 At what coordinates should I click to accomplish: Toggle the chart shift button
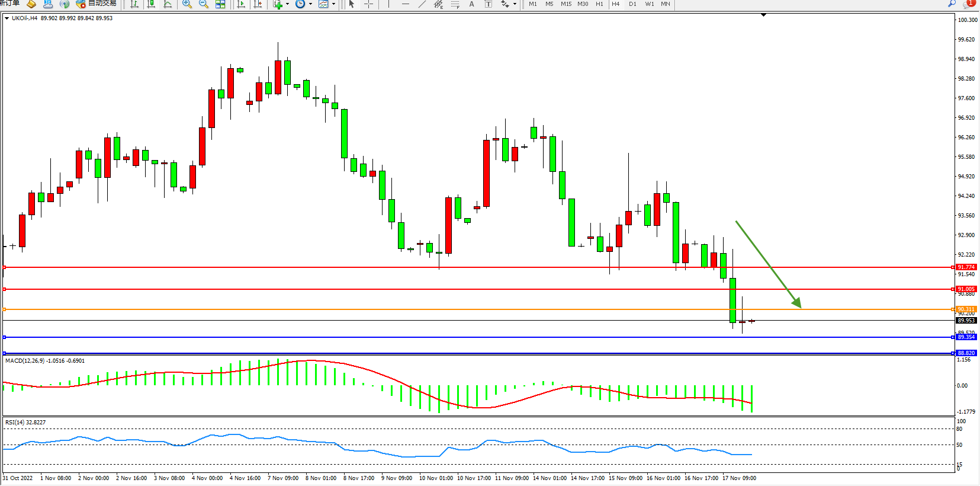258,4
